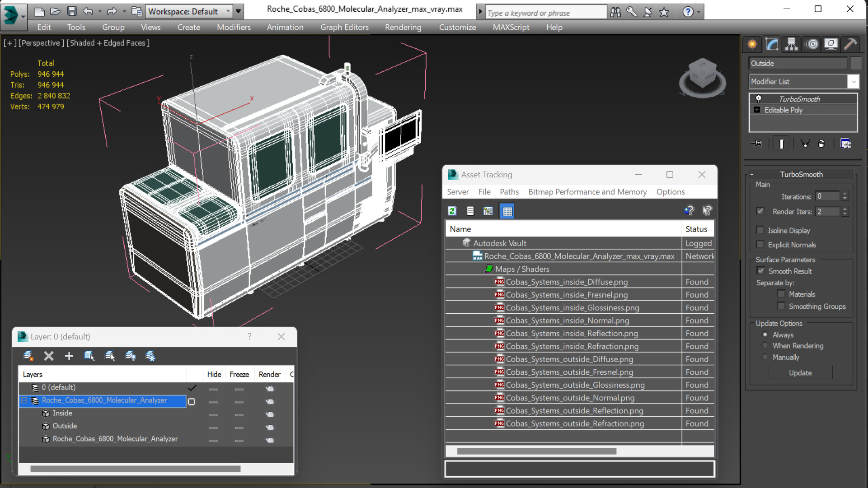Increase the Iterations spinner value
Viewport: 868px width, 488px height.
tap(845, 194)
